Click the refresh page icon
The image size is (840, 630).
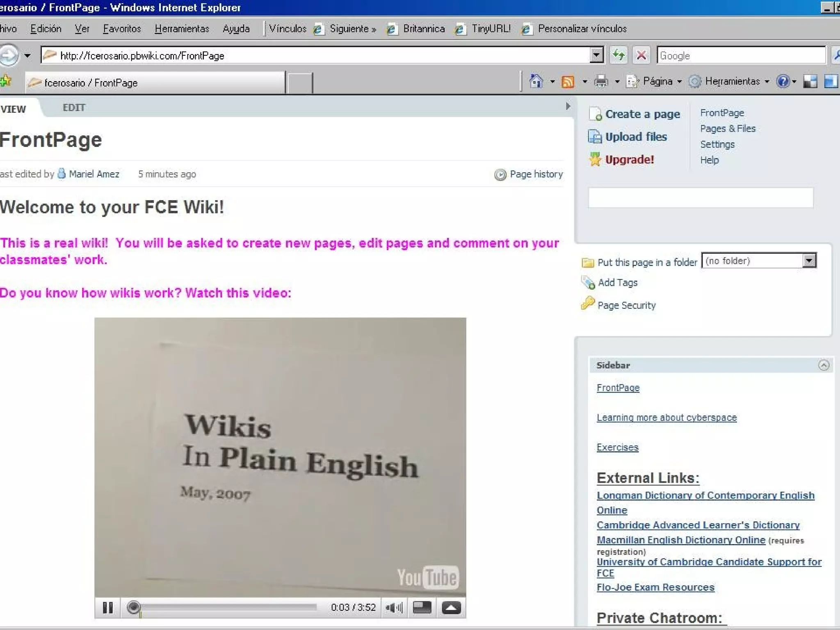point(619,55)
